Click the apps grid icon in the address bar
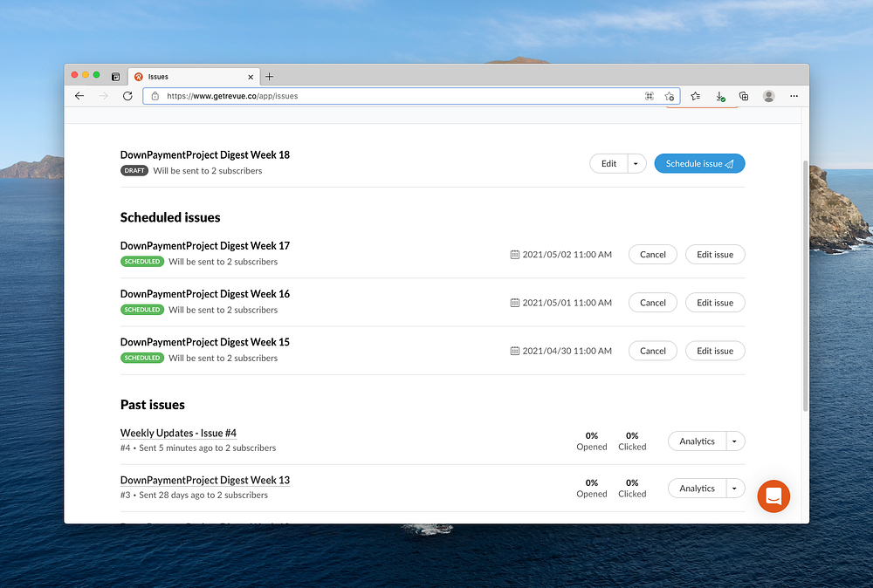This screenshot has width=873, height=588. click(x=650, y=96)
